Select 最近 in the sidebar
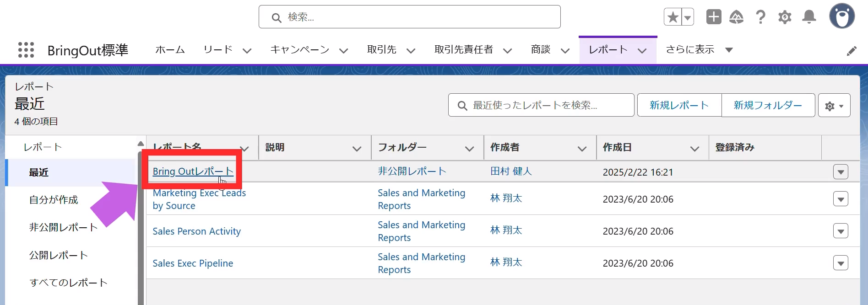This screenshot has height=305, width=868. [71, 172]
